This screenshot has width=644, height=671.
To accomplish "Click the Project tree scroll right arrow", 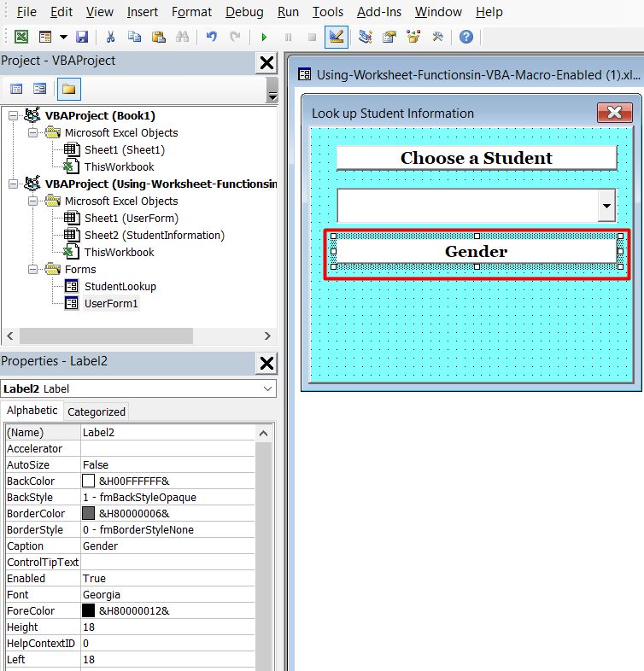I will pos(267,336).
